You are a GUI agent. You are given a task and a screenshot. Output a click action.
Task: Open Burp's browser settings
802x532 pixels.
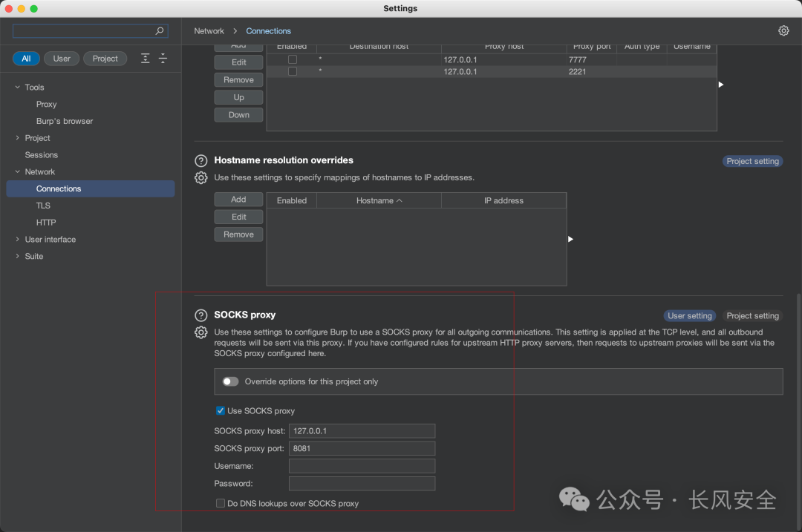[65, 121]
